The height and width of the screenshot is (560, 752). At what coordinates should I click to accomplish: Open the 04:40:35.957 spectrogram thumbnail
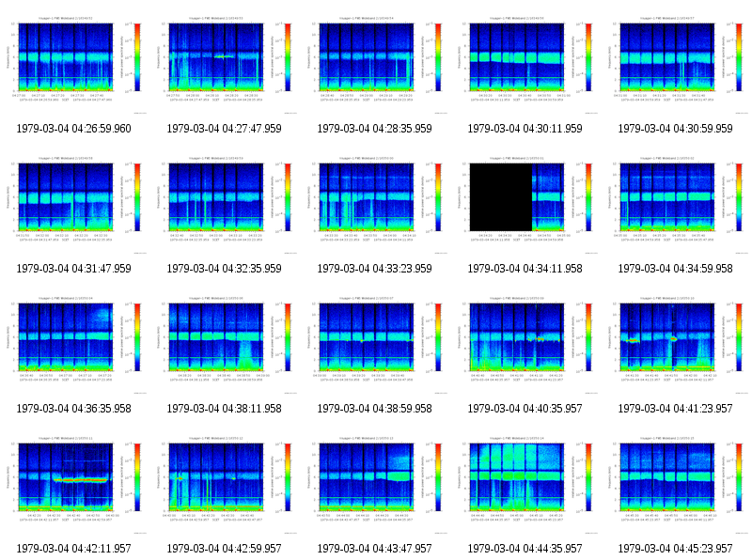pos(525,345)
